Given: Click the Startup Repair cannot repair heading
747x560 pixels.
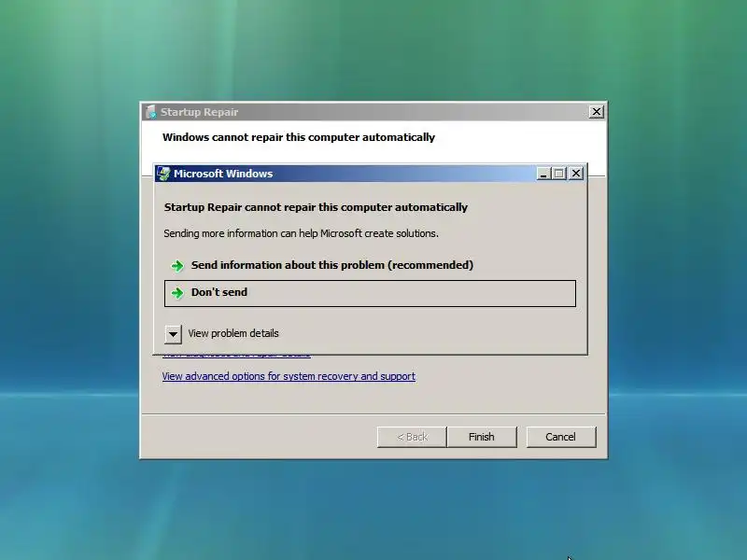Looking at the screenshot, I should click(316, 207).
